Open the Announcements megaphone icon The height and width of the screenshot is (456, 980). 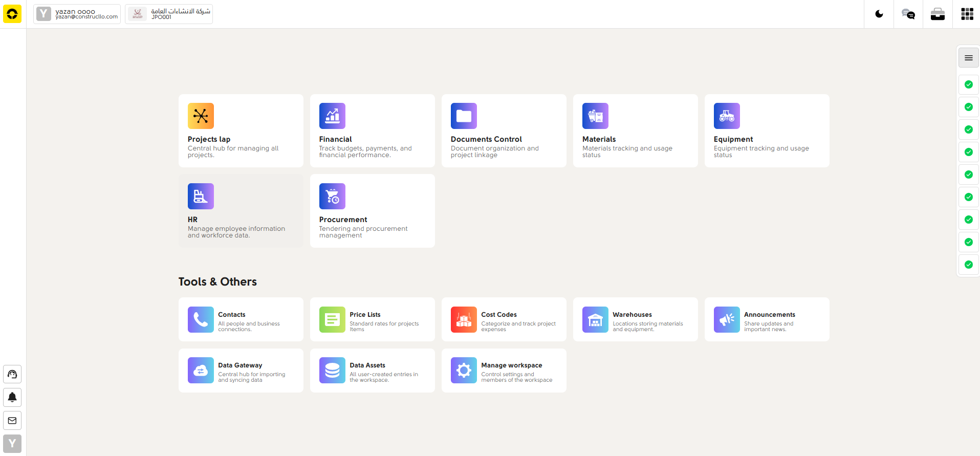point(727,319)
